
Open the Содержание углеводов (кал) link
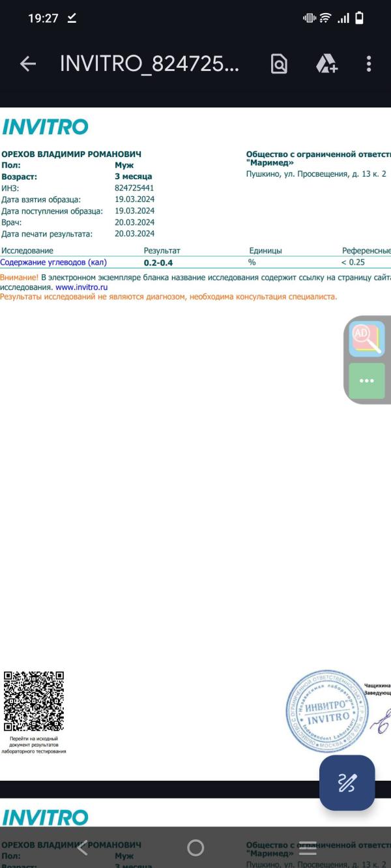(x=53, y=262)
